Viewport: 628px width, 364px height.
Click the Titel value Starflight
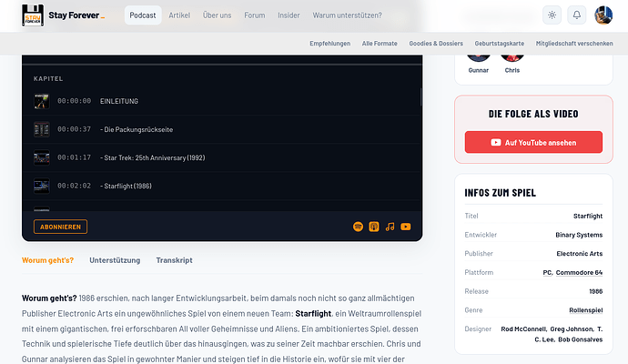(x=588, y=217)
